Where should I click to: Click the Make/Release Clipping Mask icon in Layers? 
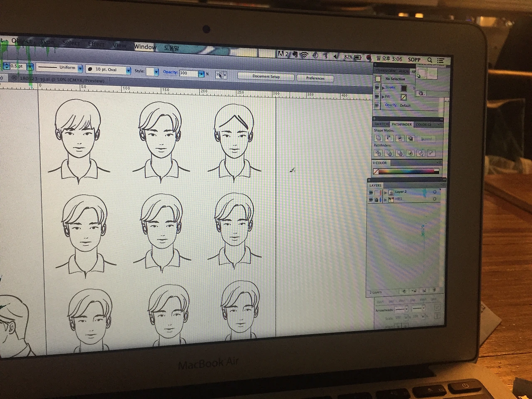coord(404,291)
